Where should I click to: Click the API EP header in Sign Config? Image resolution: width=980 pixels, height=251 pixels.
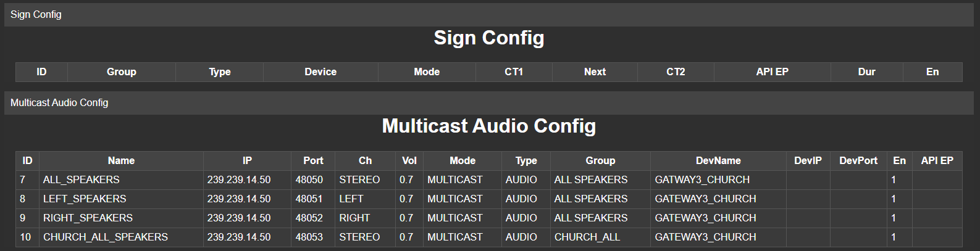click(772, 72)
